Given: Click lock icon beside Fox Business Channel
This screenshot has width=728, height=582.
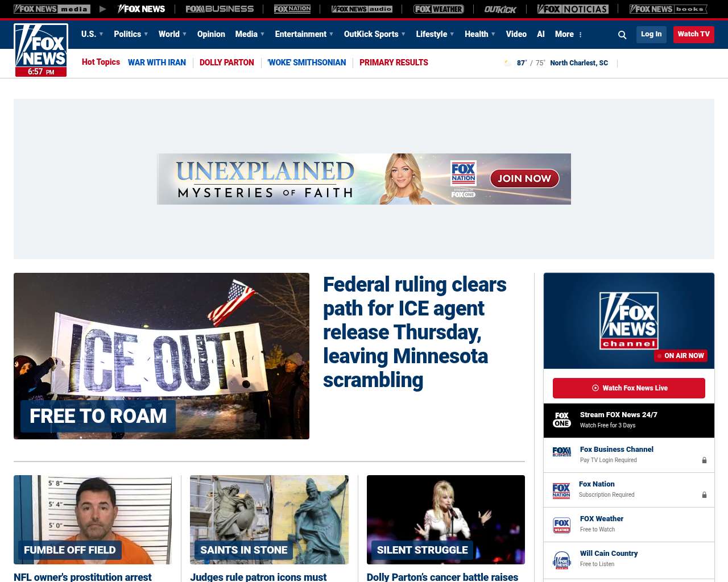Looking at the screenshot, I should point(704,460).
